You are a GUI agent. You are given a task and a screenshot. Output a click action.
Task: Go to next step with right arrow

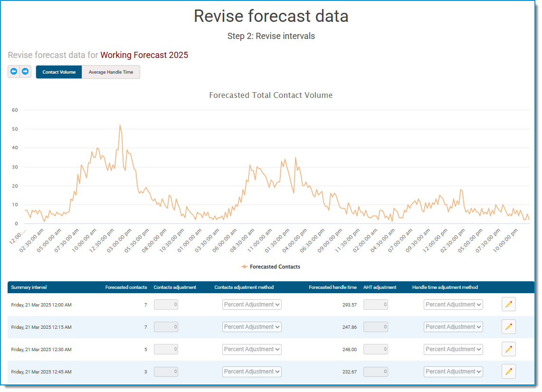point(25,72)
